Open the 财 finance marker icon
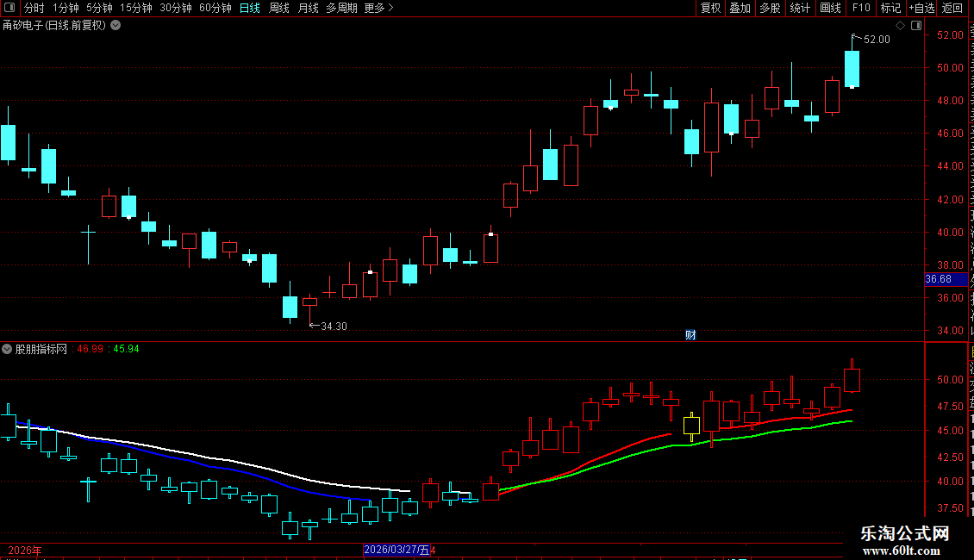Viewport: 974px width, 560px height. click(x=690, y=334)
